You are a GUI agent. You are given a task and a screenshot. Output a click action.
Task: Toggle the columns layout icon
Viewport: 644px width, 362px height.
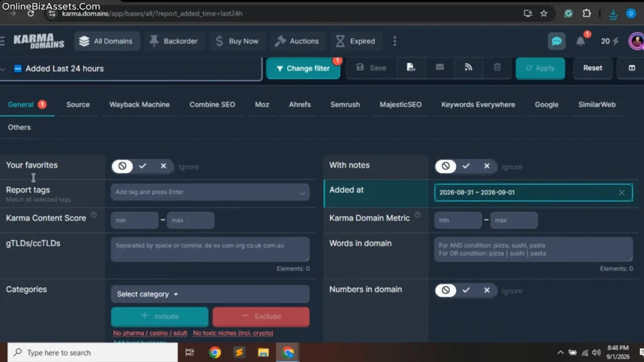coord(631,68)
